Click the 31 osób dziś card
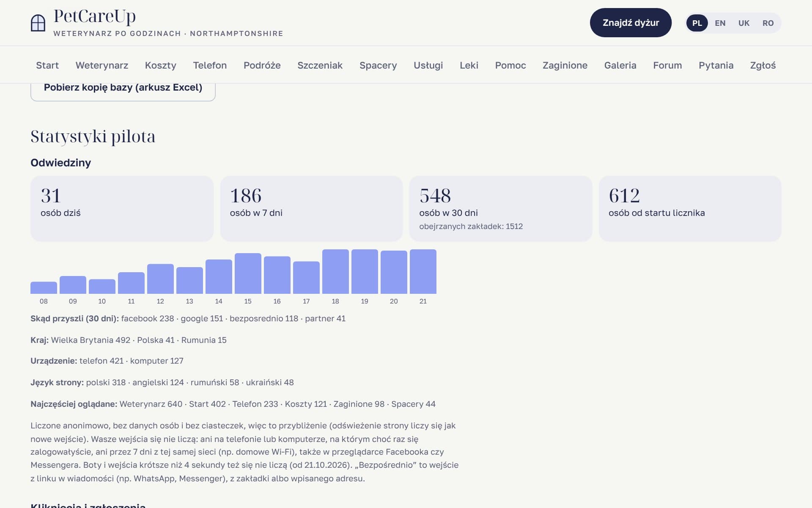The width and height of the screenshot is (812, 508). 122,209
